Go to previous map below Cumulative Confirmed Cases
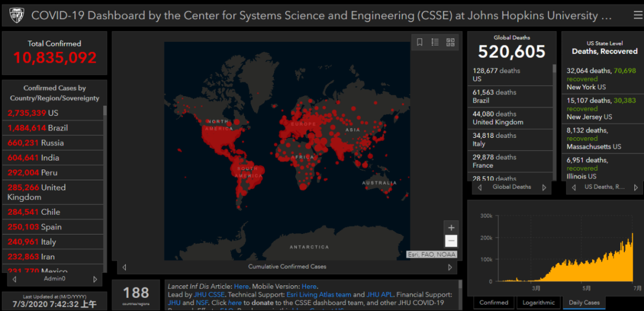The width and height of the screenshot is (644, 311). 124,267
